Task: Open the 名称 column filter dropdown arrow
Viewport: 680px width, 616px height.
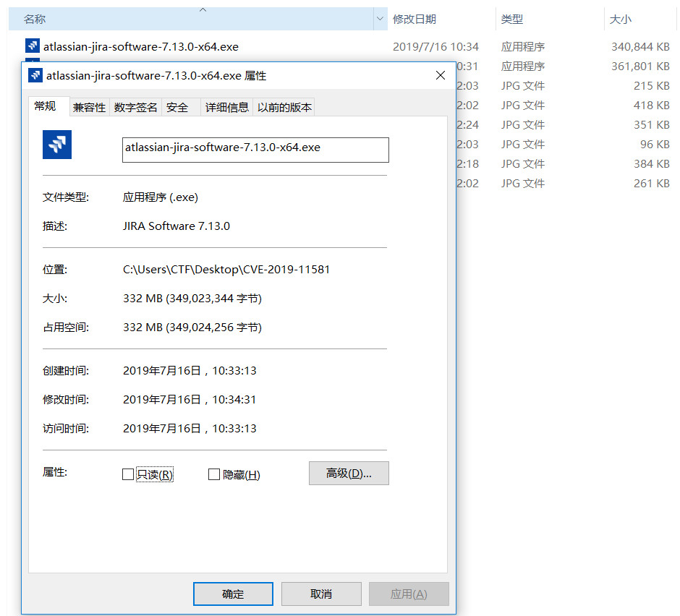Action: 381,19
